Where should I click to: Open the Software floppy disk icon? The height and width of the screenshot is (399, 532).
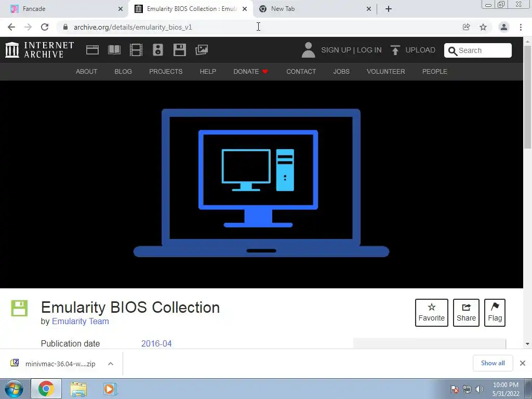[179, 50]
